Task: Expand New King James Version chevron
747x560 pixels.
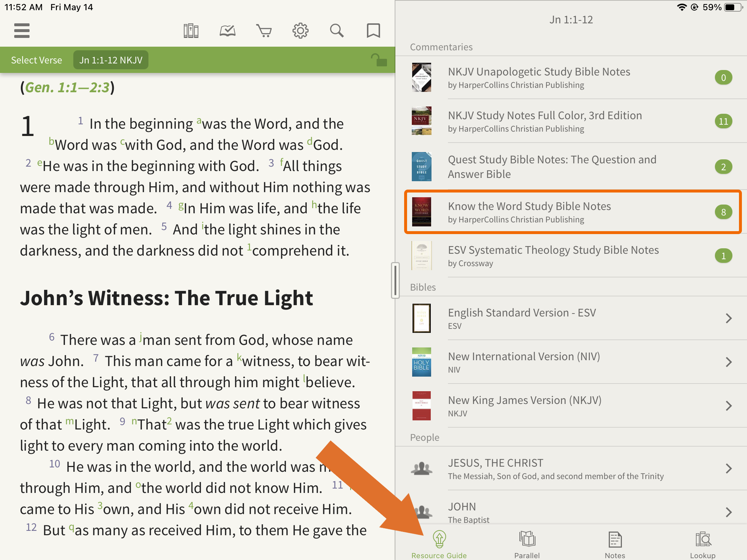Action: pos(728,406)
